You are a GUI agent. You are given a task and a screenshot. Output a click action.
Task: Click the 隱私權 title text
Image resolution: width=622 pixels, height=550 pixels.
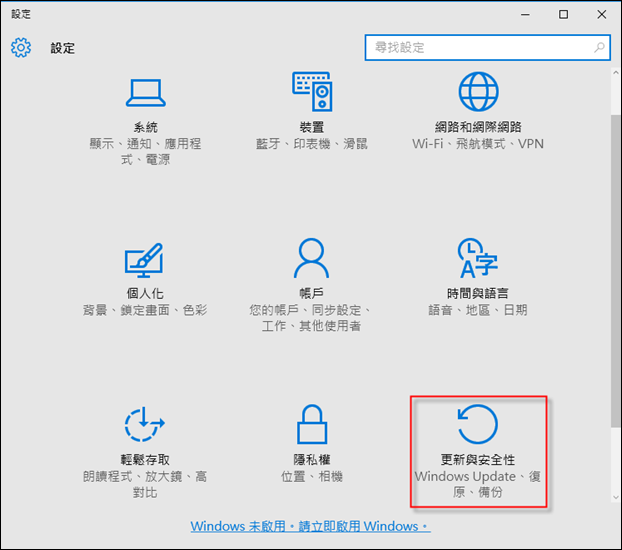pos(312,460)
